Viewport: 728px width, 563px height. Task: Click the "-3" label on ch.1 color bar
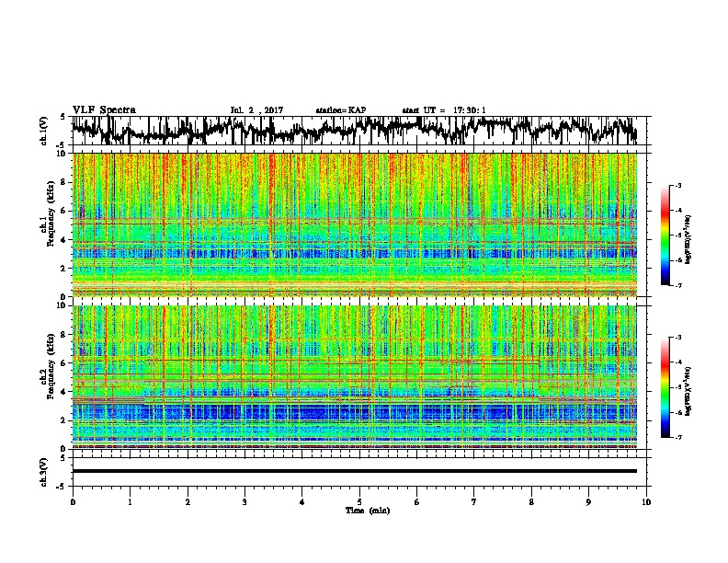(x=678, y=186)
